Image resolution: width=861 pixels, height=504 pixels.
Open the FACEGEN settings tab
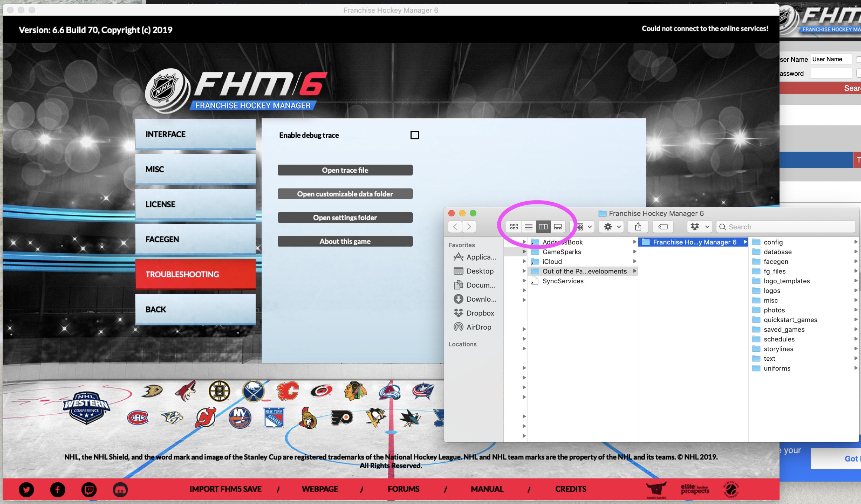click(195, 239)
